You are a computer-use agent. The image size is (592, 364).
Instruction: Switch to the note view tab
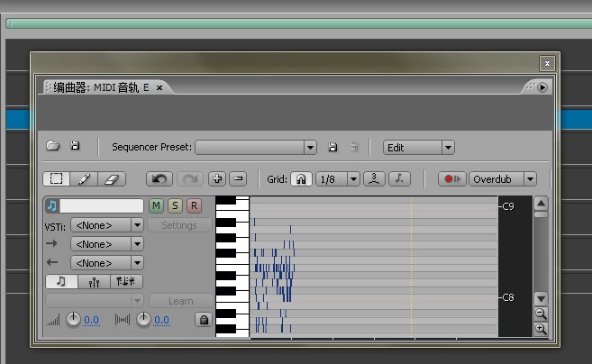click(61, 281)
